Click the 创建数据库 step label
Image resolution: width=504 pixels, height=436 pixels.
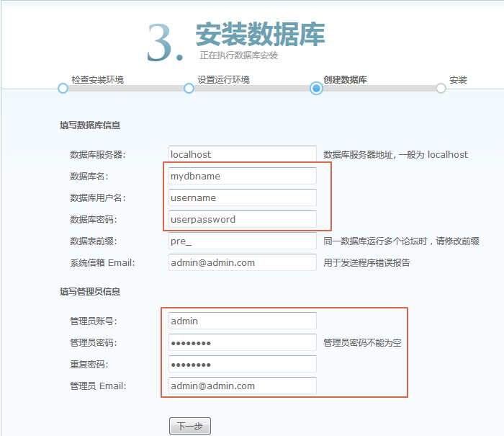click(x=345, y=79)
